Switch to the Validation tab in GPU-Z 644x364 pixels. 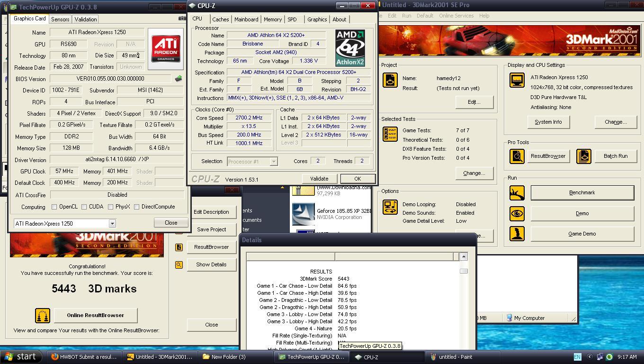86,19
